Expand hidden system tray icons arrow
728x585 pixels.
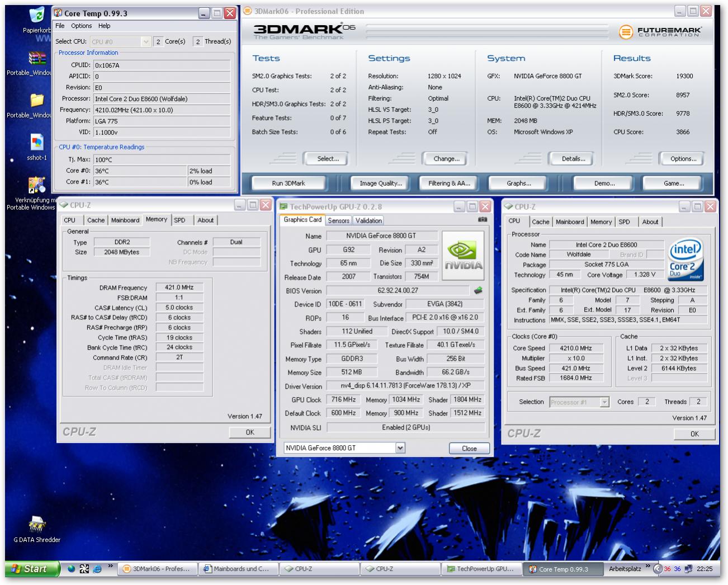tap(658, 569)
